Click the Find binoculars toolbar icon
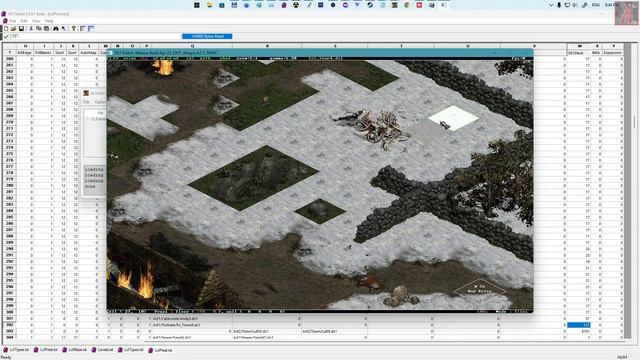 click(56, 29)
